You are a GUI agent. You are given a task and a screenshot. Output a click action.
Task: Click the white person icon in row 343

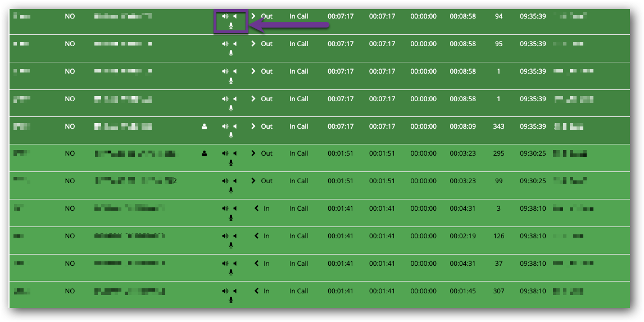pos(205,126)
